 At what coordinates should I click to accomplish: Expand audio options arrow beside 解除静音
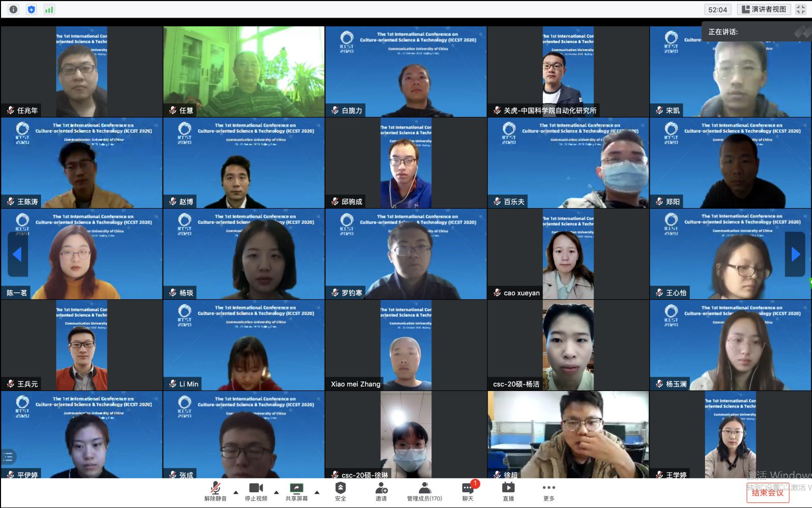236,492
